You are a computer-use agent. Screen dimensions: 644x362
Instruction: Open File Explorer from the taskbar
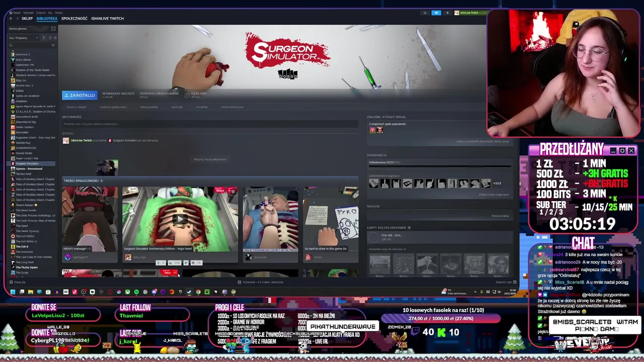pos(30,292)
